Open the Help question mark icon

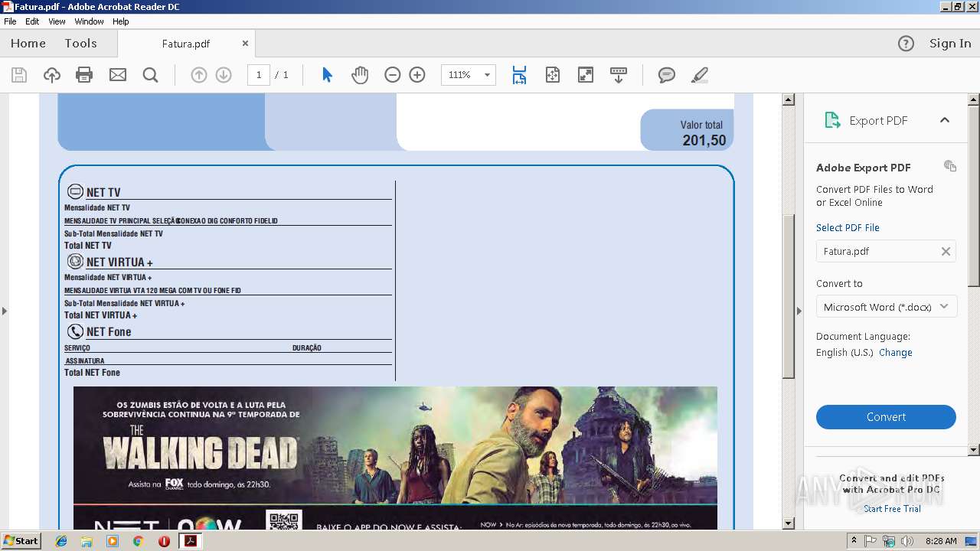pyautogui.click(x=906, y=44)
